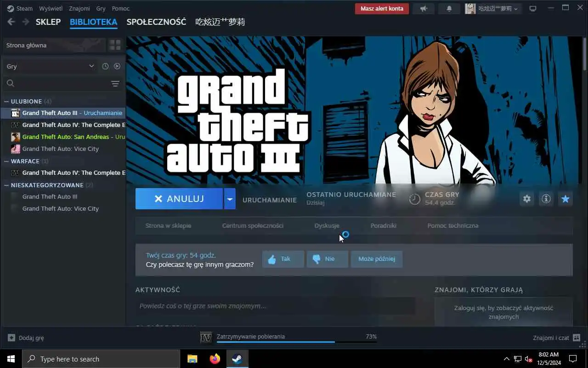Open the Dyskusje link

point(327,225)
